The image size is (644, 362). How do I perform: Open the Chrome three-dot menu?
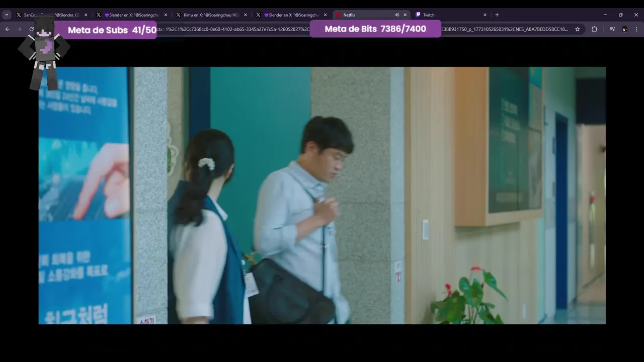point(636,29)
